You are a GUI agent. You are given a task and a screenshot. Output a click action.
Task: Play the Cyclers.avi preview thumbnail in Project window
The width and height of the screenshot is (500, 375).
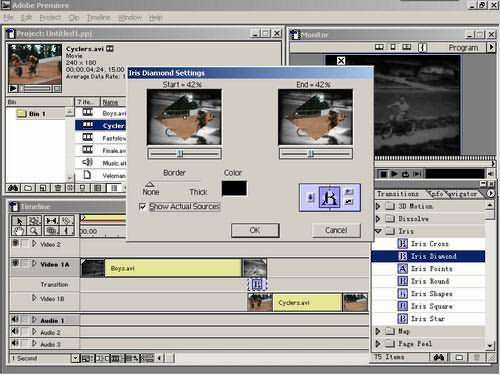coord(13,89)
